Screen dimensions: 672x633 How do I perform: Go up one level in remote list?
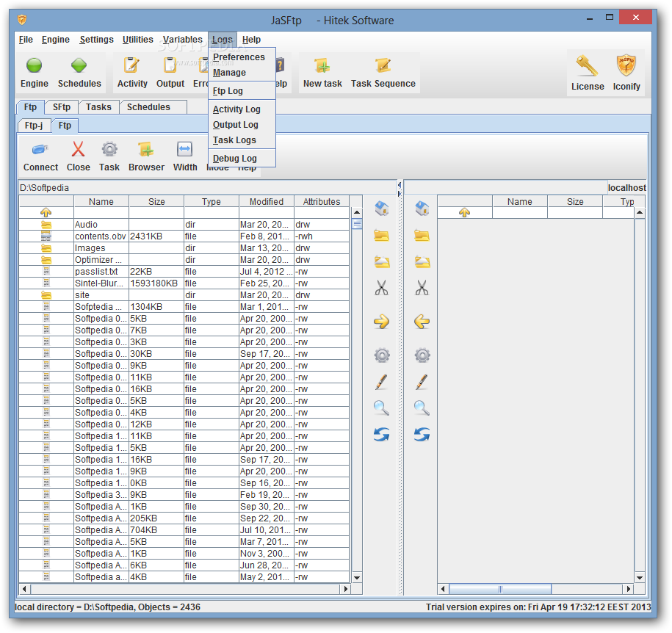[464, 212]
